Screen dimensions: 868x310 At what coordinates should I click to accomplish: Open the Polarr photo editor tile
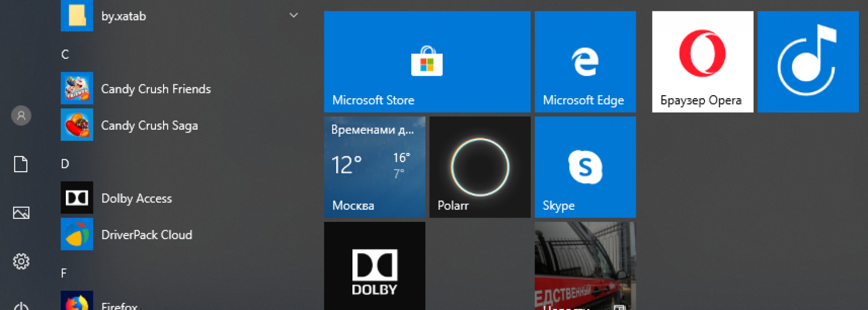pos(479,167)
